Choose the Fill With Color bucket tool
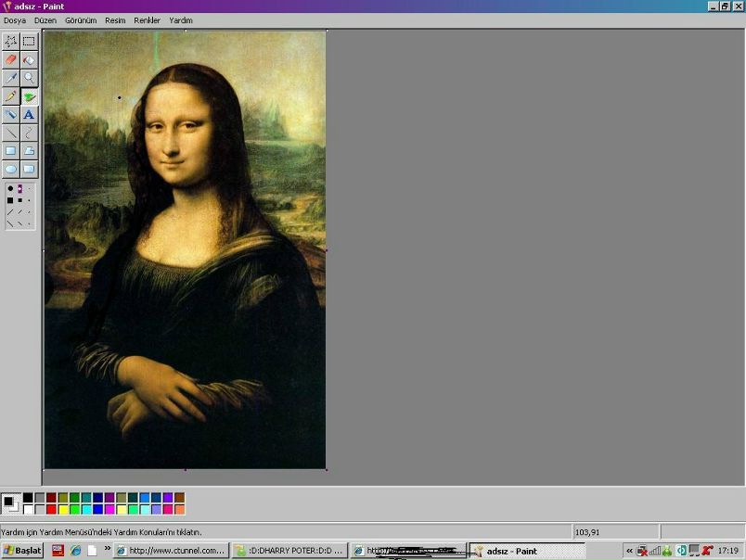This screenshot has height=560, width=746. [x=29, y=59]
